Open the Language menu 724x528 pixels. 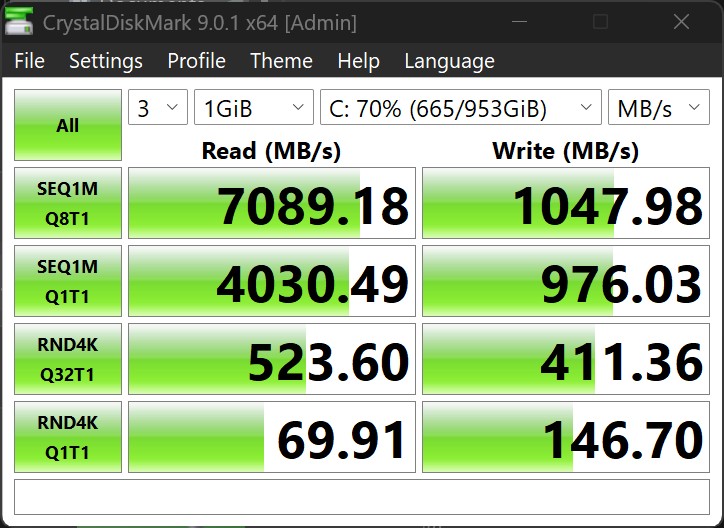click(449, 61)
